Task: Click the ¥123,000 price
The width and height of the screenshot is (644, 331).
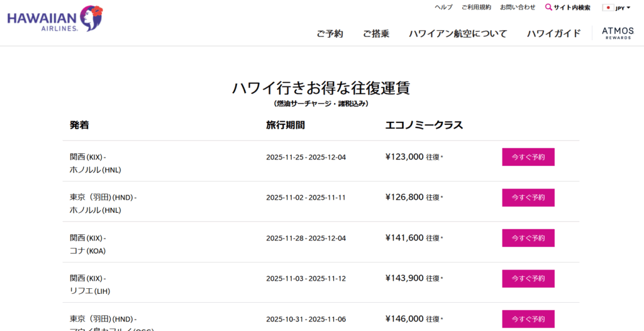Action: coord(404,156)
